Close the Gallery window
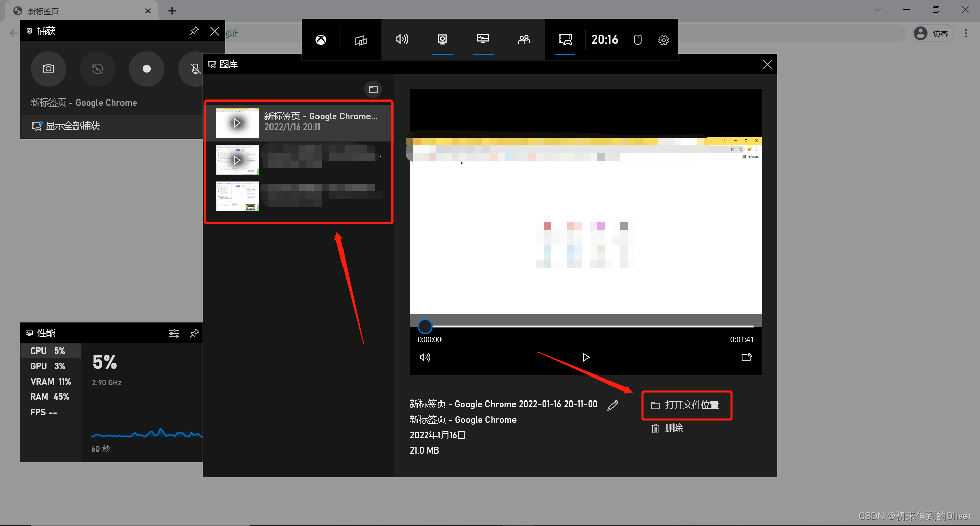 [767, 64]
